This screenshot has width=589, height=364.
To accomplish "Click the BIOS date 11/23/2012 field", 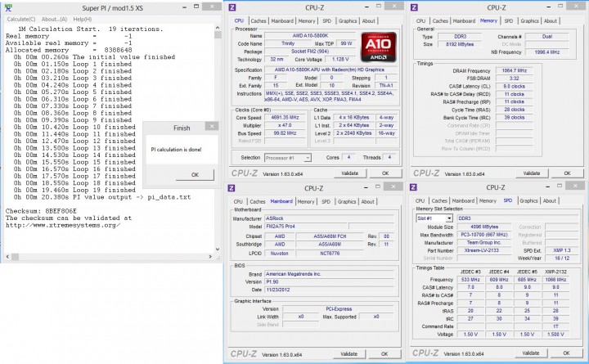I will (330, 290).
